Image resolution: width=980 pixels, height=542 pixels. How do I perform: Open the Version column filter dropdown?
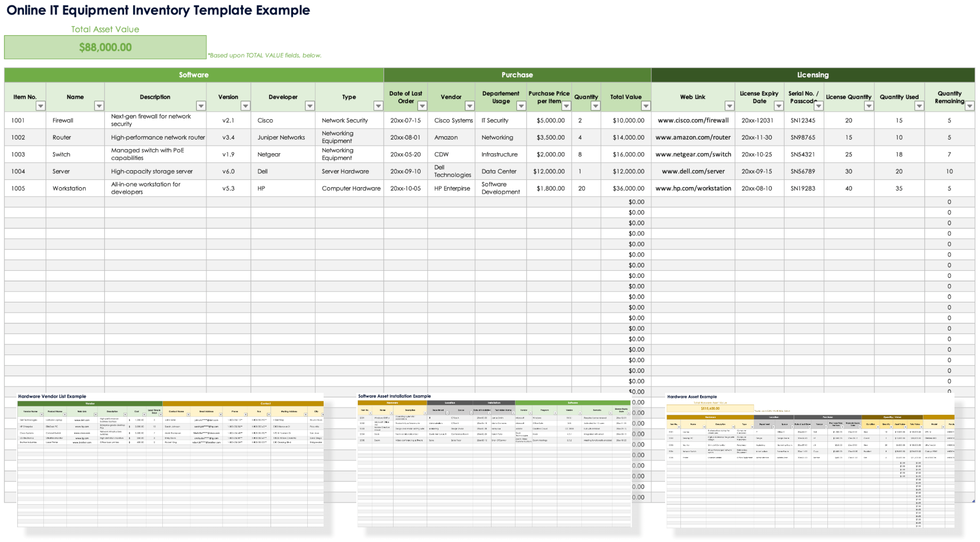246,106
